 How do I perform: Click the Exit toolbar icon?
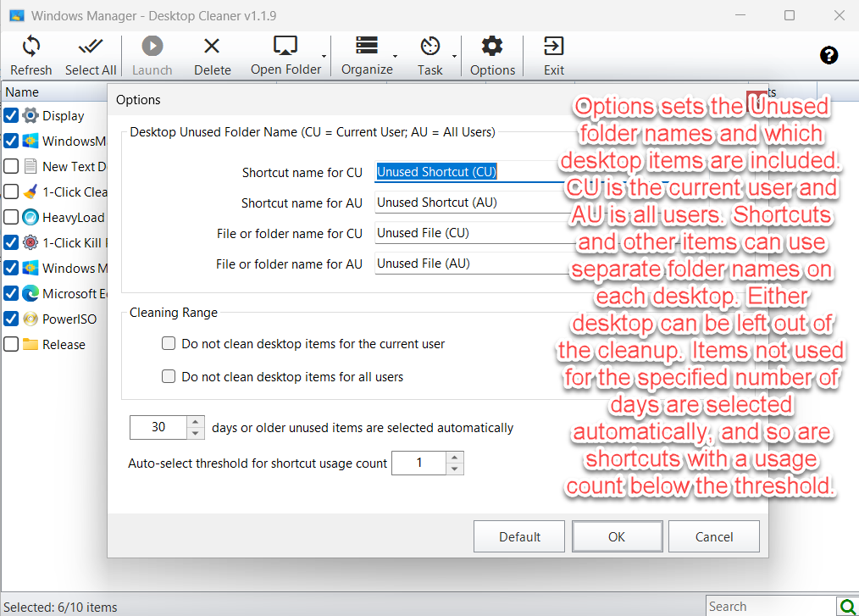pos(553,46)
